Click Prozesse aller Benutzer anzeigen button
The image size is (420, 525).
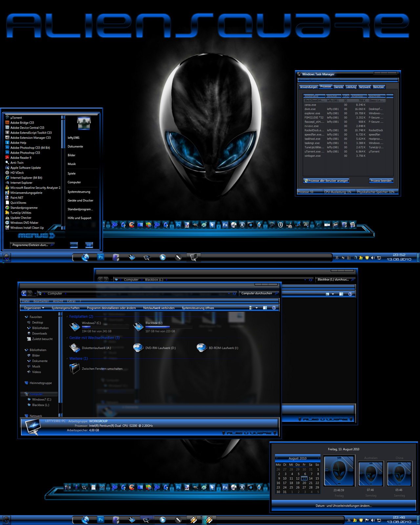tap(326, 181)
